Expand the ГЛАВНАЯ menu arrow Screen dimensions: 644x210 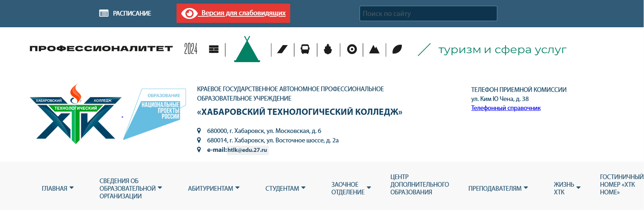click(x=72, y=188)
